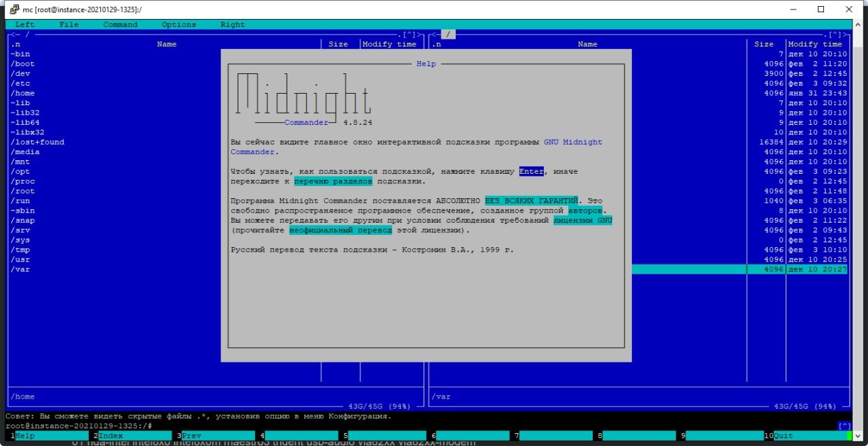868x446 pixels.
Task: Open 'БЕЗ ВСЯКИХ ГАРАНТИЙ' help link
Action: tap(532, 201)
